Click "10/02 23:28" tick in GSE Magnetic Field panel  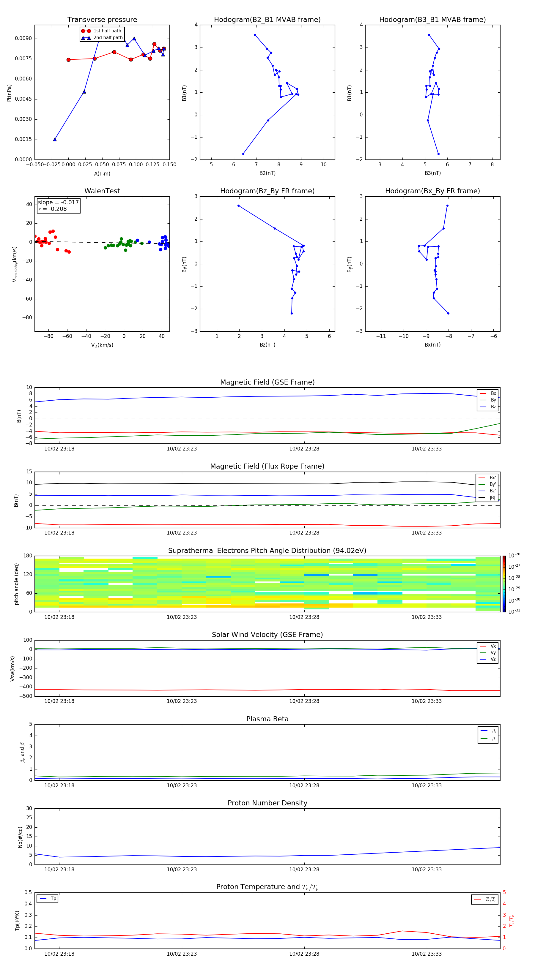click(x=304, y=449)
